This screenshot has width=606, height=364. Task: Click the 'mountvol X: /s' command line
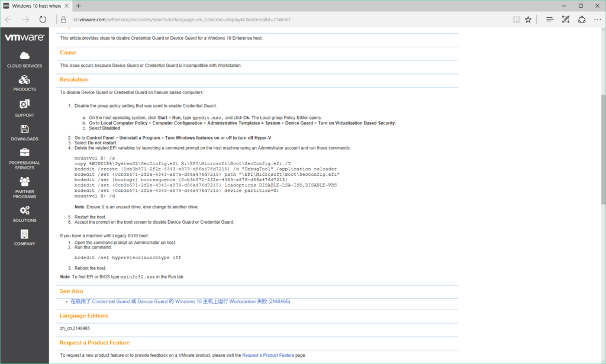tap(95, 158)
